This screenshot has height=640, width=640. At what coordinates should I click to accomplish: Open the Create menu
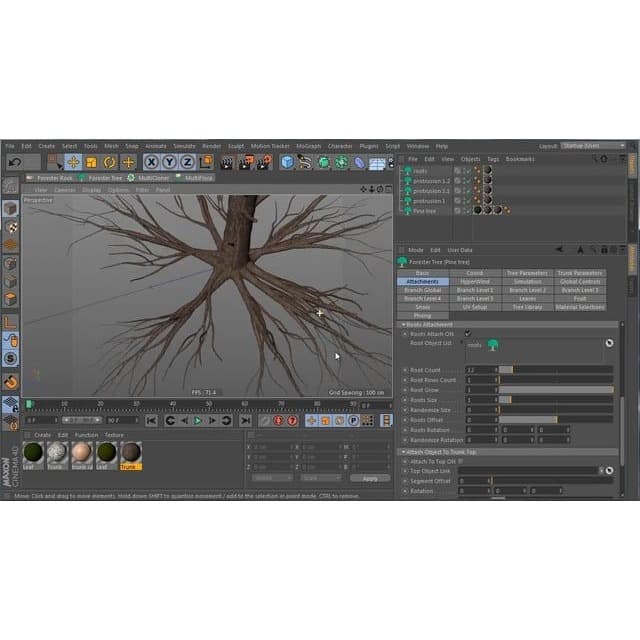(47, 146)
